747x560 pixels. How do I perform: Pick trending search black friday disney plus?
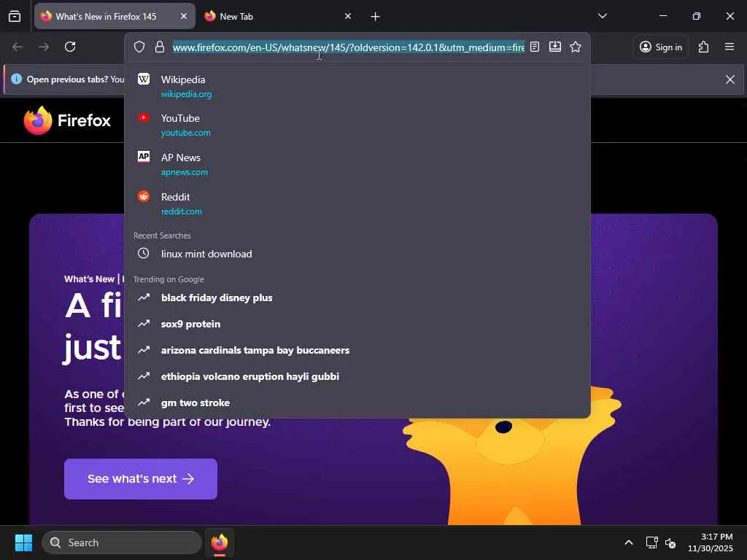pos(357,297)
